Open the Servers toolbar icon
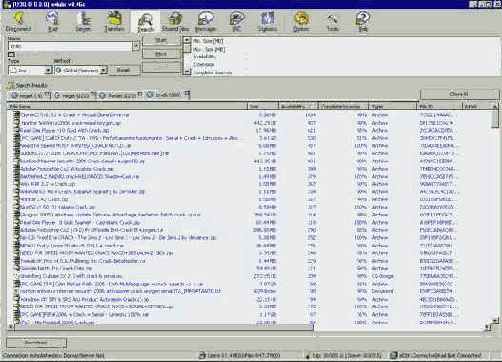 pyautogui.click(x=83, y=21)
